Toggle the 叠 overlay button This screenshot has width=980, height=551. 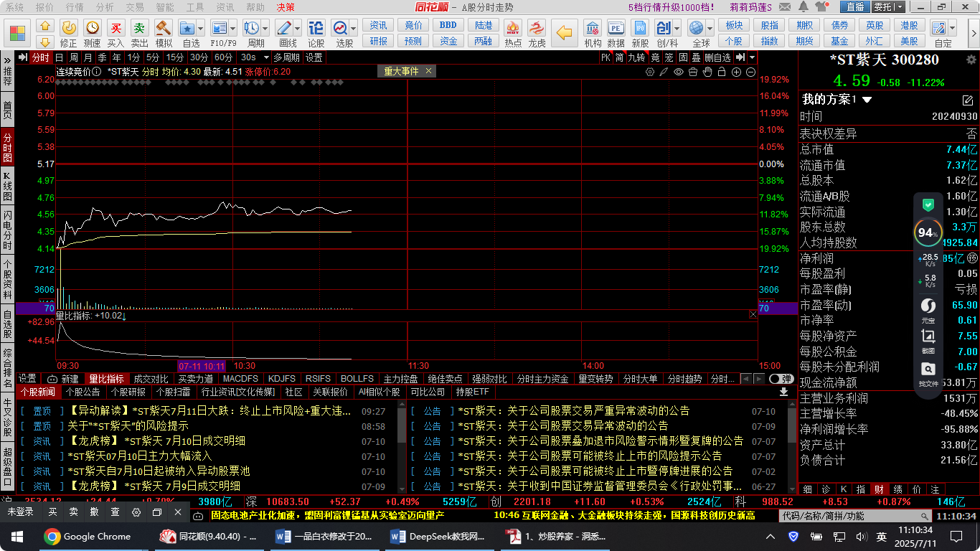pyautogui.click(x=696, y=57)
